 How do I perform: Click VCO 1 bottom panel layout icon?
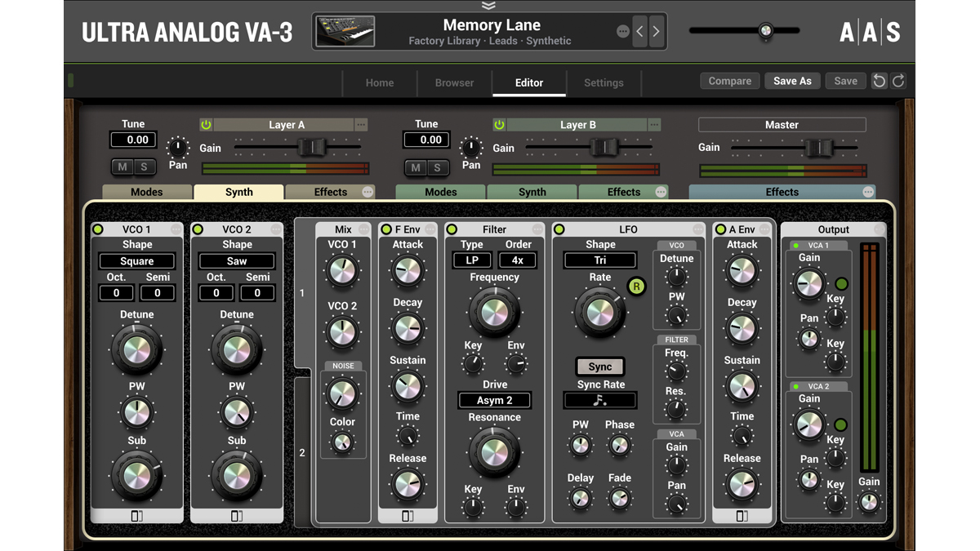(136, 516)
